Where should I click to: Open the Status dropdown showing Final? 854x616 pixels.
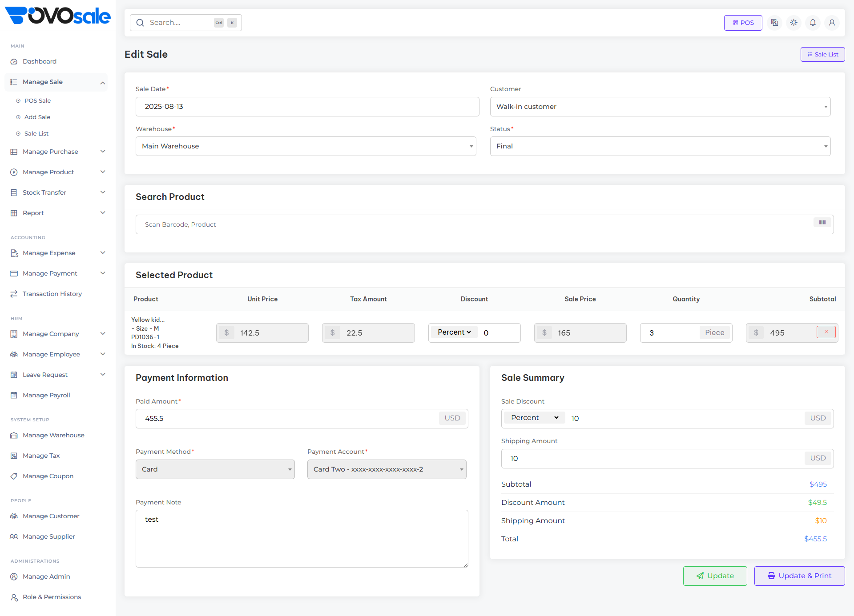(660, 146)
